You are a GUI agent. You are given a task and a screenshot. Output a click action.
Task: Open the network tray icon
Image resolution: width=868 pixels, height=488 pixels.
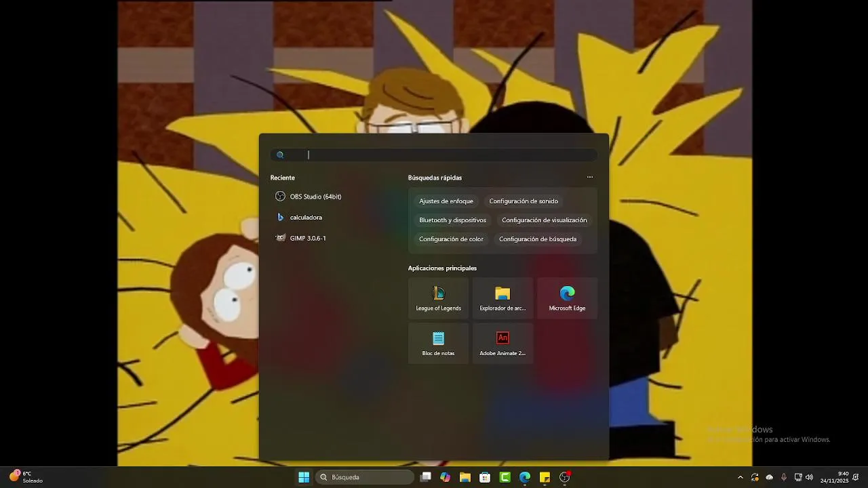point(798,477)
